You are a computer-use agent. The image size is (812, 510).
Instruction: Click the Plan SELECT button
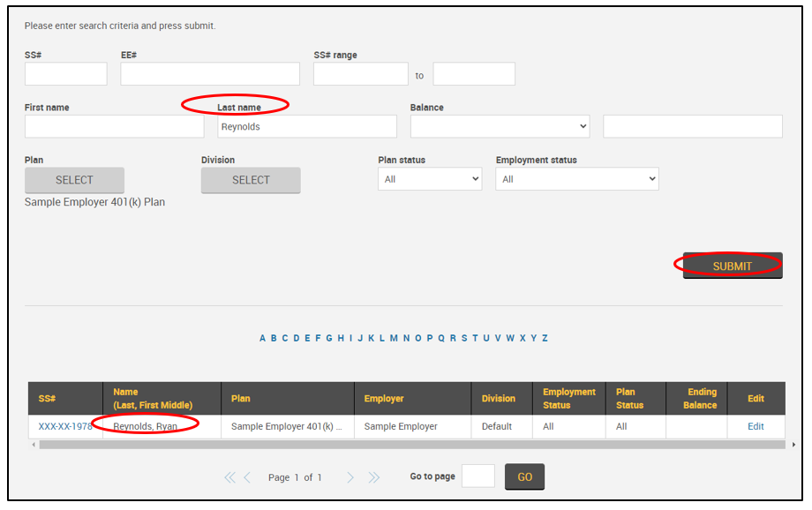pos(74,180)
